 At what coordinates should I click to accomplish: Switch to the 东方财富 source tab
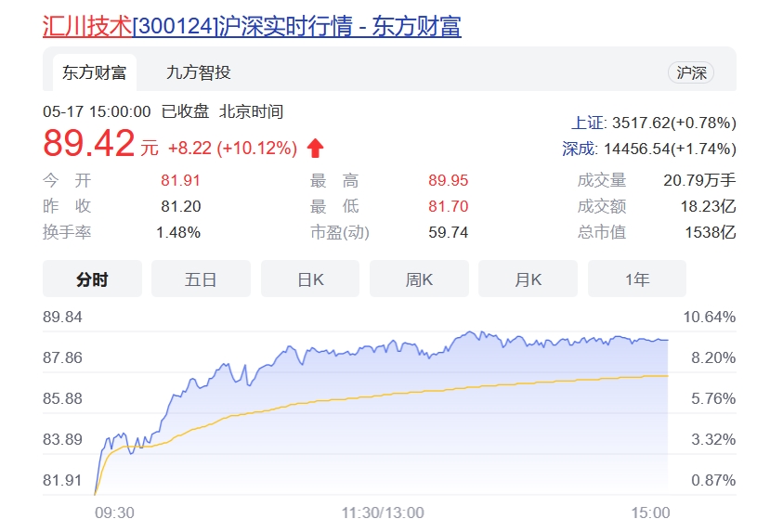pos(95,72)
